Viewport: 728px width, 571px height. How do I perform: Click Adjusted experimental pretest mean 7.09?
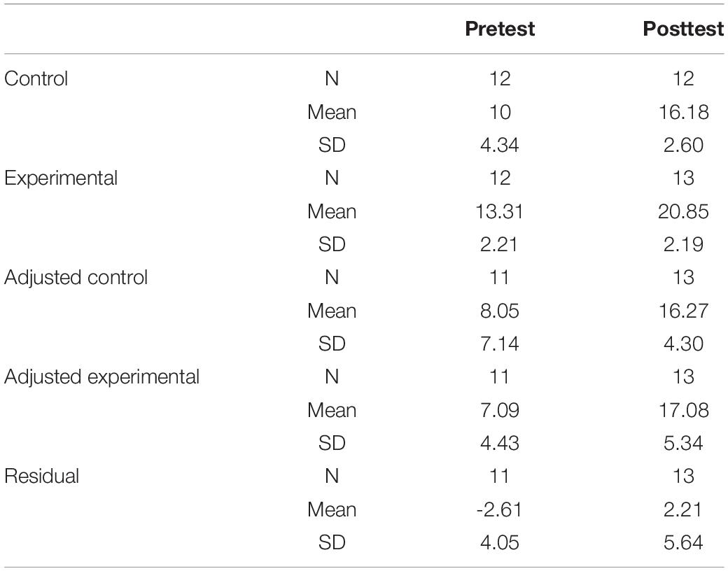pos(500,410)
